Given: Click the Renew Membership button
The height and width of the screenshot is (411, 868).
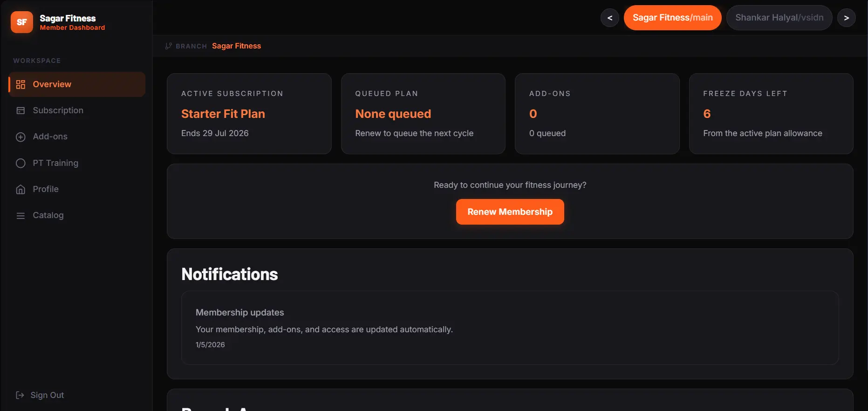Looking at the screenshot, I should (x=510, y=212).
